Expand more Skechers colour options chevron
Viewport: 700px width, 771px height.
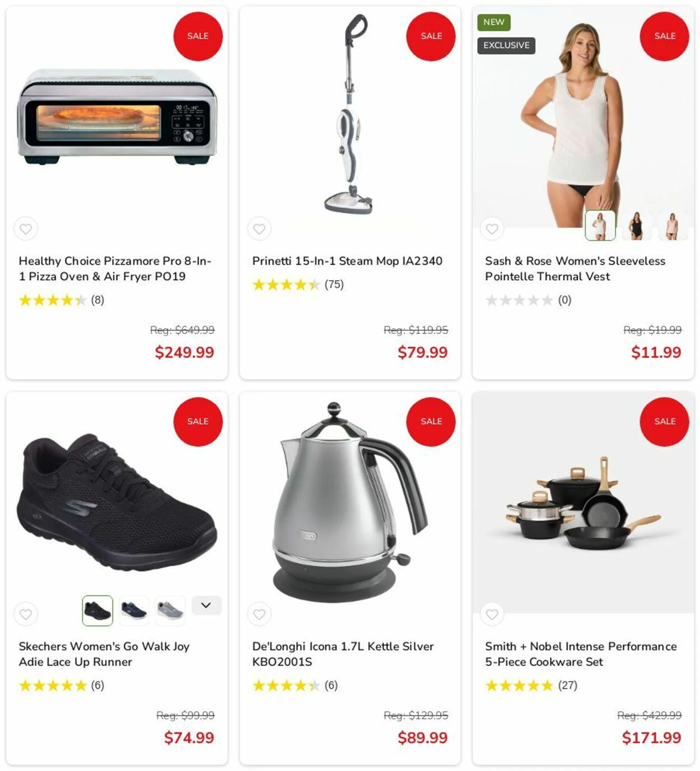click(x=206, y=605)
